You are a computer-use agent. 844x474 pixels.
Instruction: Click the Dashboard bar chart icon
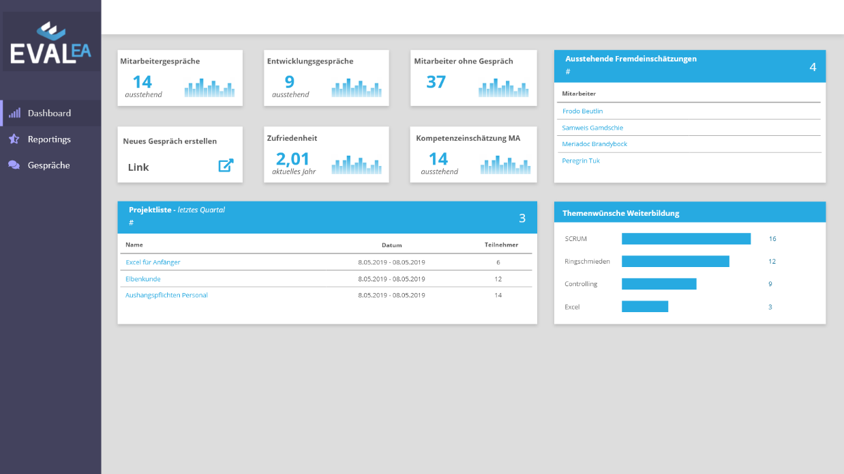click(15, 113)
